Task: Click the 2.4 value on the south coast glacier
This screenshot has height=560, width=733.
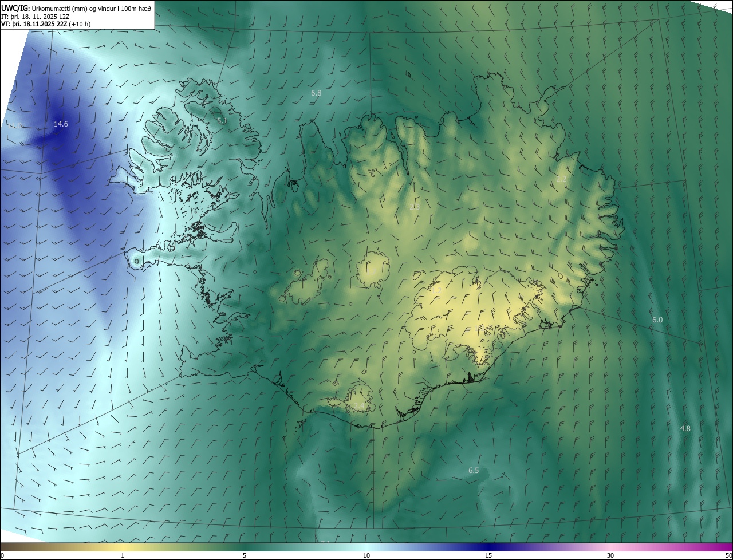Action: (x=358, y=405)
